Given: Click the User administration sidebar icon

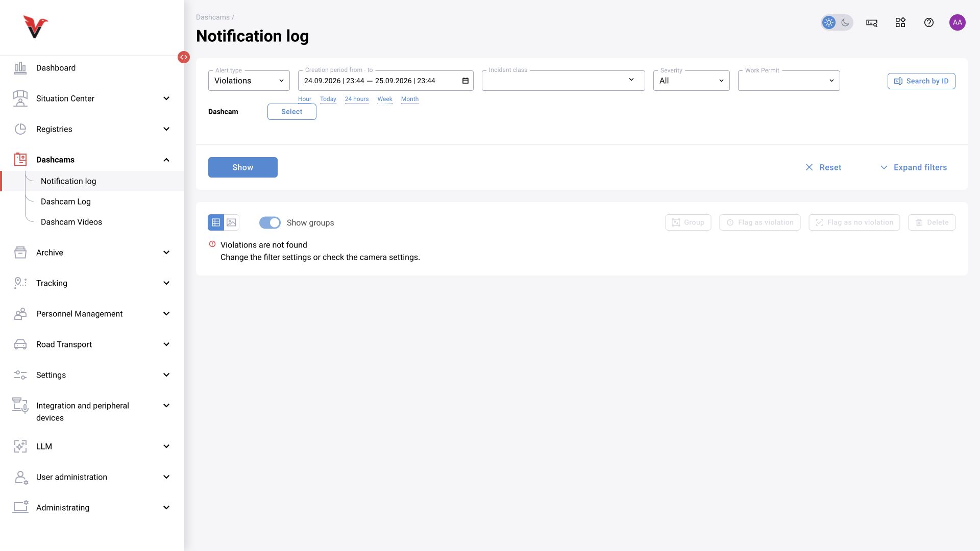Looking at the screenshot, I should pos(21,478).
